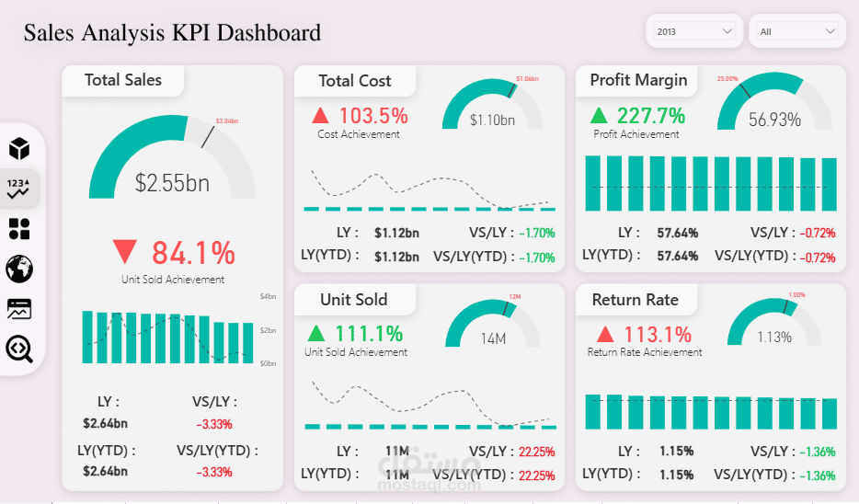Click the 103.5% Cost Achievement value
This screenshot has width=859, height=504.
373,116
